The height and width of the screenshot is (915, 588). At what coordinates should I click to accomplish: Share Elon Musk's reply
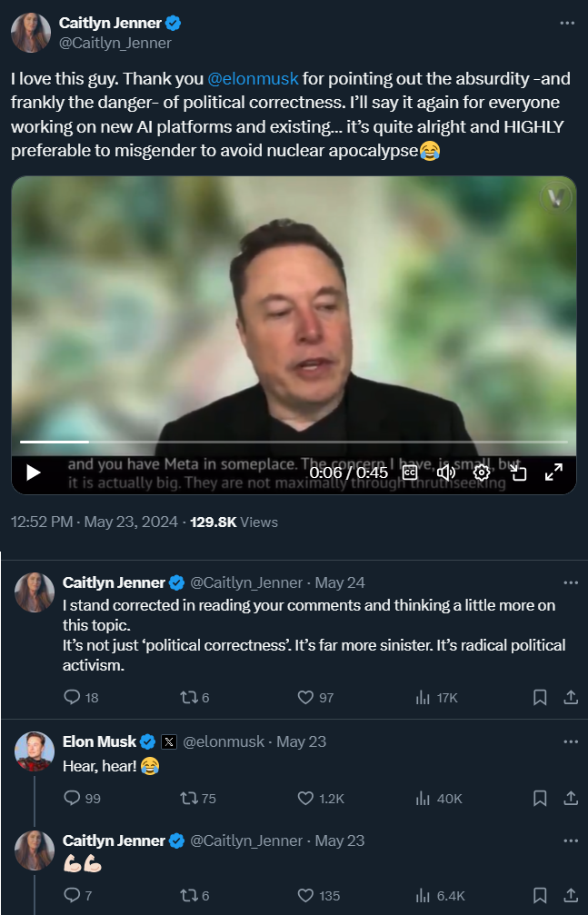pyautogui.click(x=571, y=799)
